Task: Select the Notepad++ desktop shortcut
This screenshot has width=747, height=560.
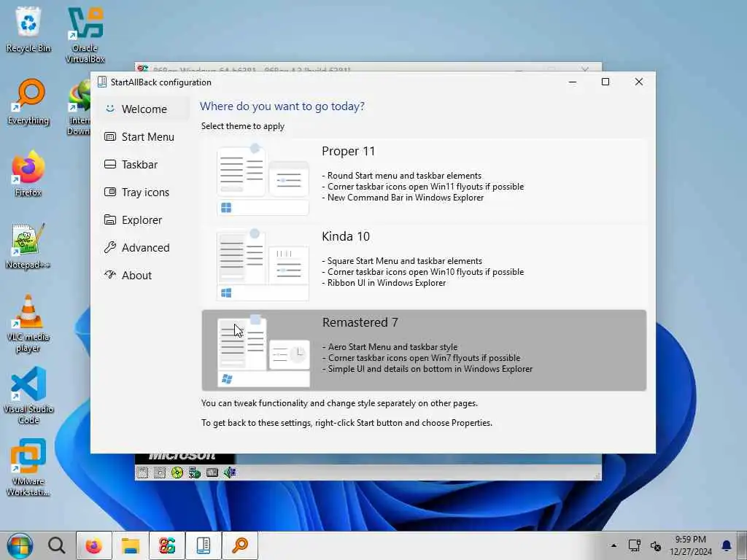Action: [28, 246]
